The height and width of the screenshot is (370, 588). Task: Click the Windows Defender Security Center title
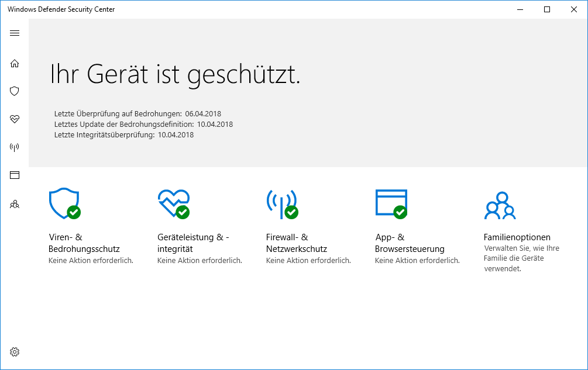61,9
